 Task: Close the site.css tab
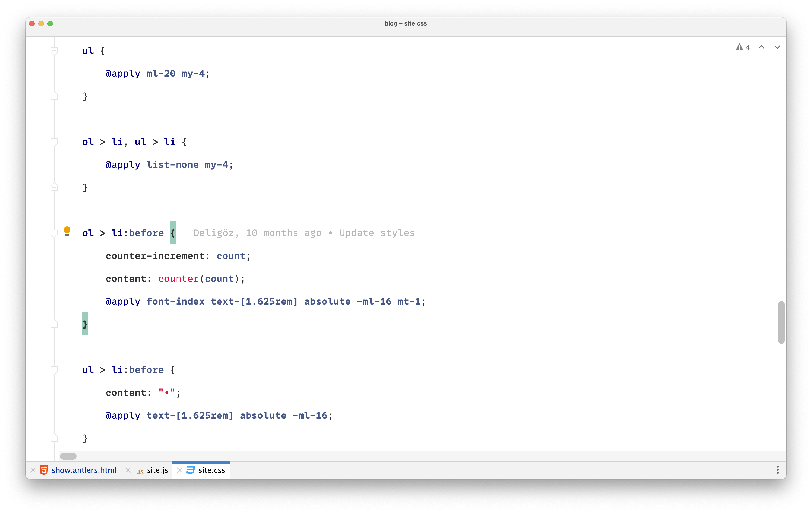(180, 470)
